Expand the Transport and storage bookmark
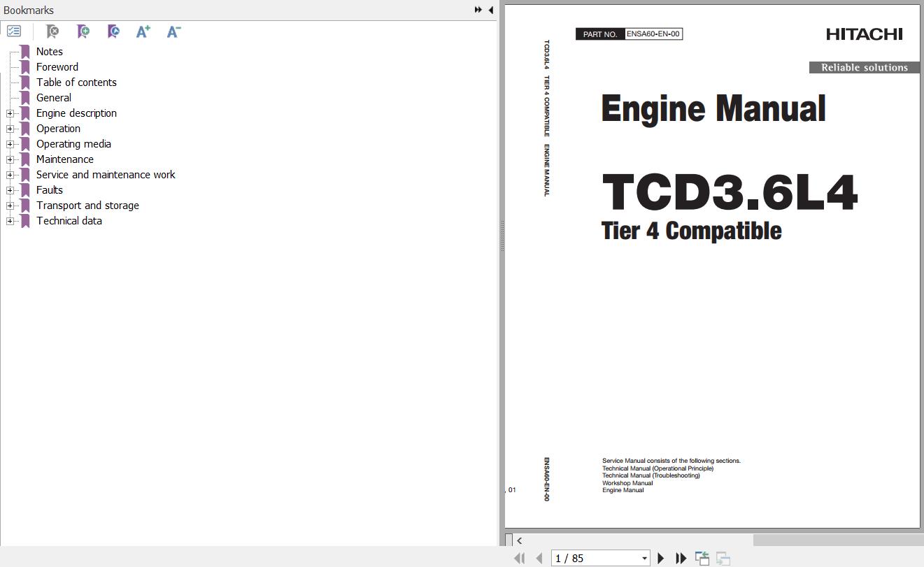This screenshot has width=924, height=567. coord(10,206)
